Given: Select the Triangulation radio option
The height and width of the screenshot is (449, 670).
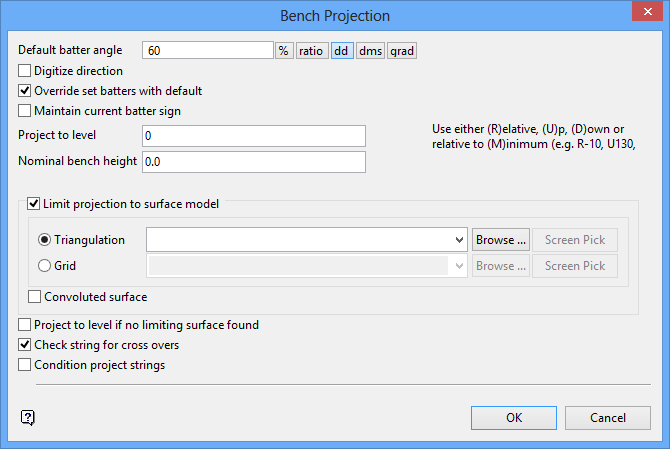Looking at the screenshot, I should click(45, 240).
